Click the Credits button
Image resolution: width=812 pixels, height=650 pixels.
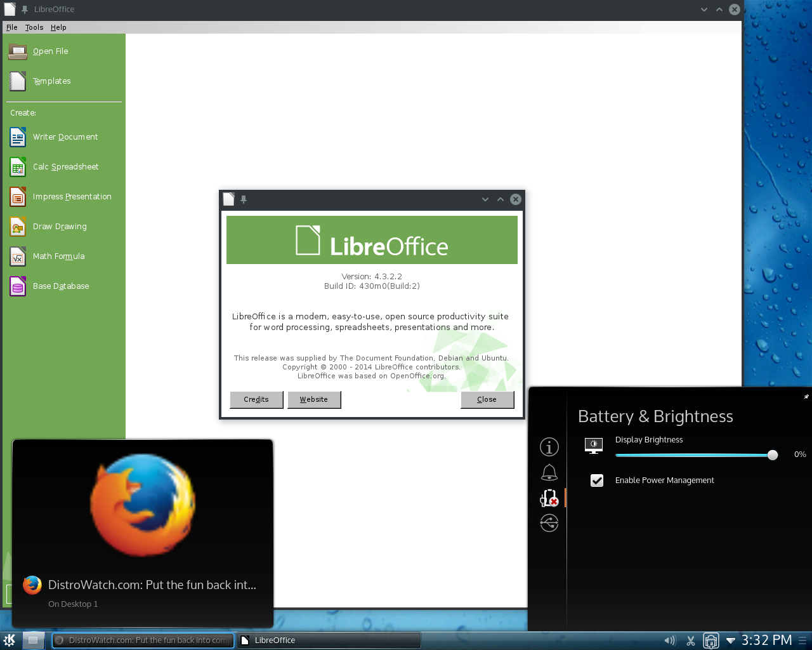coord(256,399)
